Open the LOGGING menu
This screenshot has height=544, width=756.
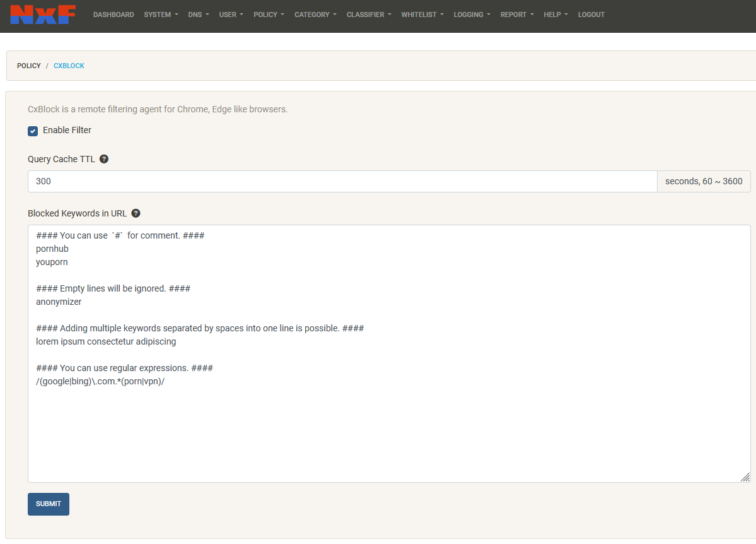[472, 15]
